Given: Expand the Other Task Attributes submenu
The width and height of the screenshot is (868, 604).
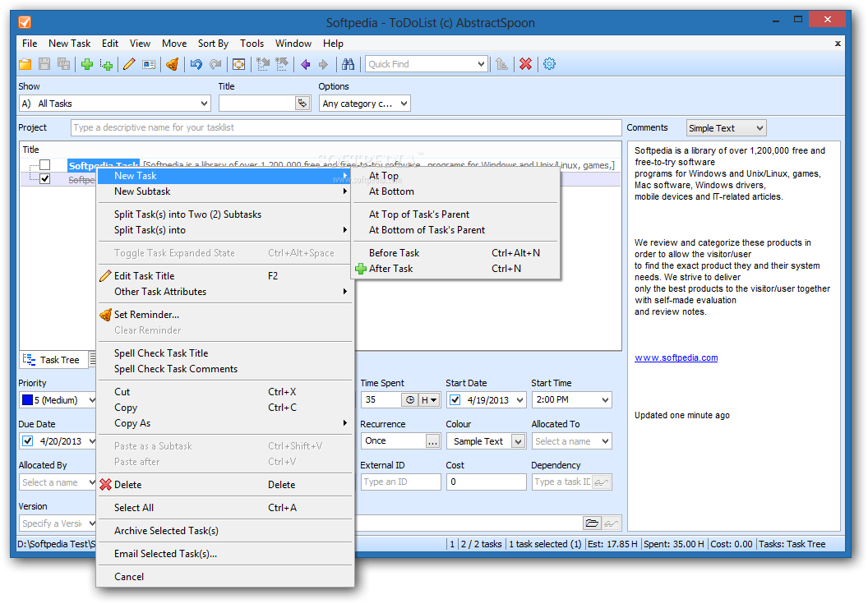Looking at the screenshot, I should [225, 292].
